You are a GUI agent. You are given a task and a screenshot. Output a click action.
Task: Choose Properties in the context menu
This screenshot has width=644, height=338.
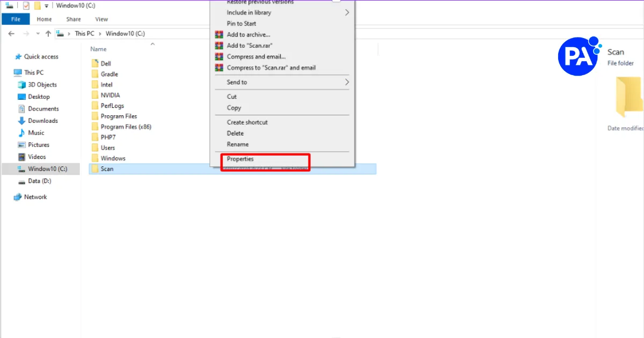click(x=282, y=159)
